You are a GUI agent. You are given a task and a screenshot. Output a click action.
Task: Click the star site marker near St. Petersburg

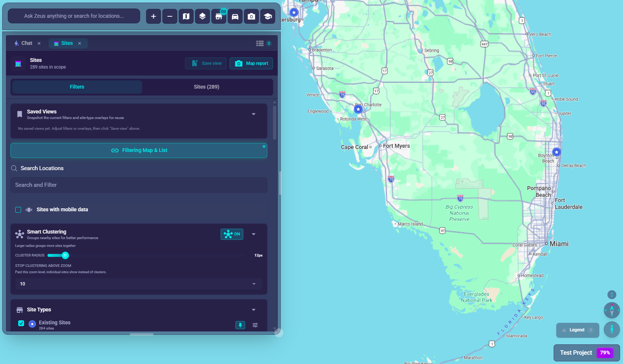294,13
